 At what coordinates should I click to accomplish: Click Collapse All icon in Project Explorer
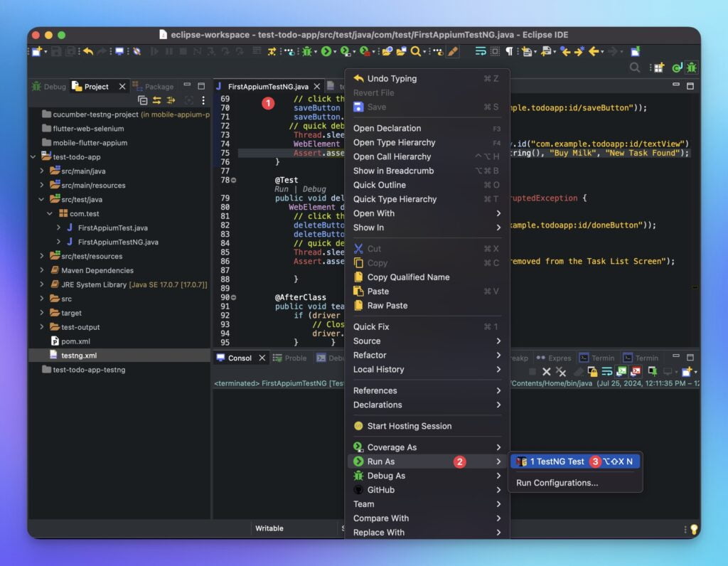click(142, 100)
